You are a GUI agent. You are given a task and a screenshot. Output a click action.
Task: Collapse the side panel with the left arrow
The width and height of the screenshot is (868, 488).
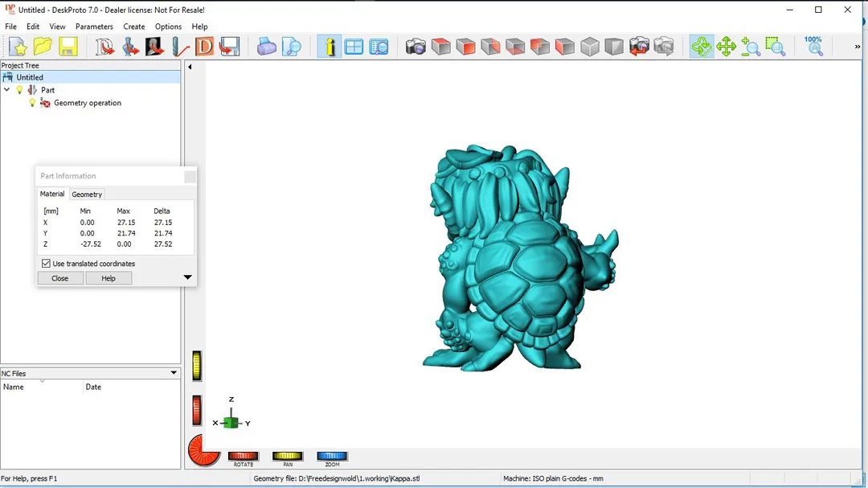tap(190, 67)
